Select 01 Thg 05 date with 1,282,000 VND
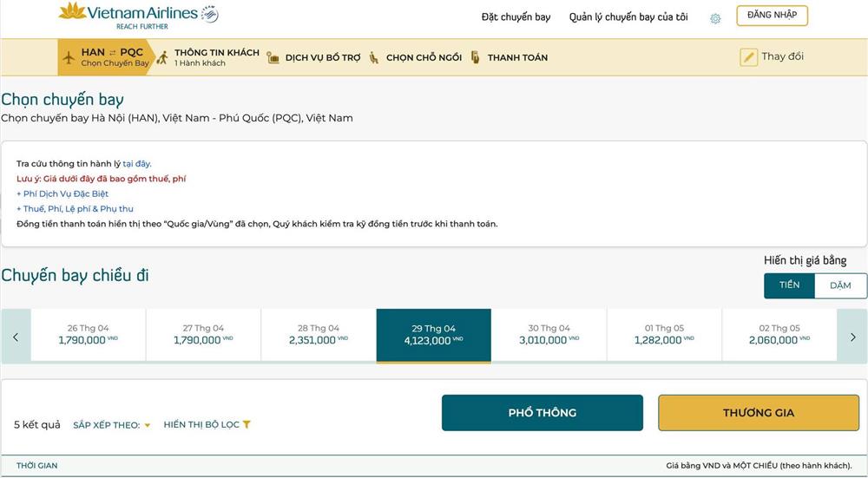 pyautogui.click(x=664, y=335)
